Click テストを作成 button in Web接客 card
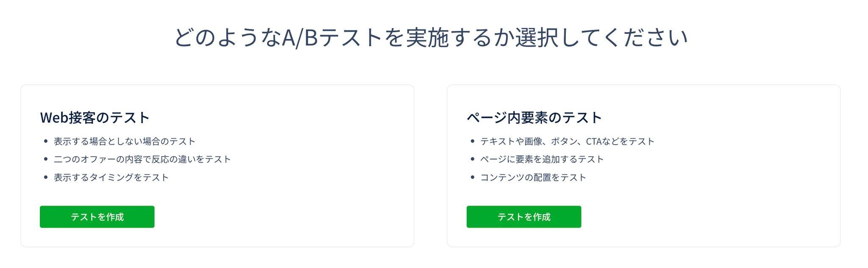868x268 pixels. (x=97, y=217)
